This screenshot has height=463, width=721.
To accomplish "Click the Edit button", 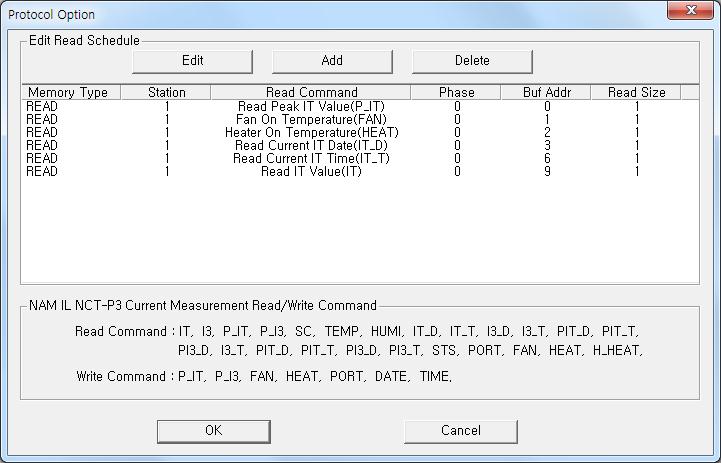I will click(192, 60).
